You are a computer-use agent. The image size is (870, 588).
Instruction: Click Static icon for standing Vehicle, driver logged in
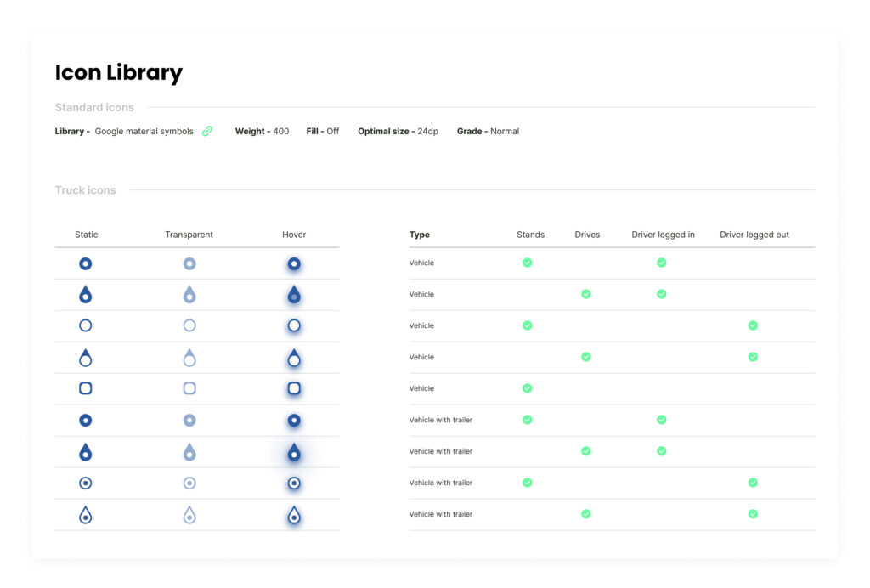[86, 263]
